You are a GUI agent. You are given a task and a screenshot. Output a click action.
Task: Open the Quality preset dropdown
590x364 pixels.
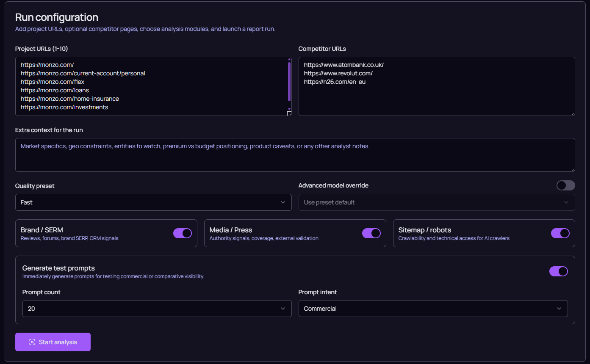point(153,202)
